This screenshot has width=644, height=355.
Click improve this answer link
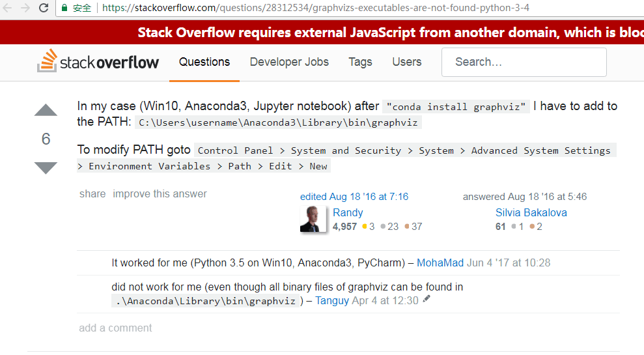160,193
